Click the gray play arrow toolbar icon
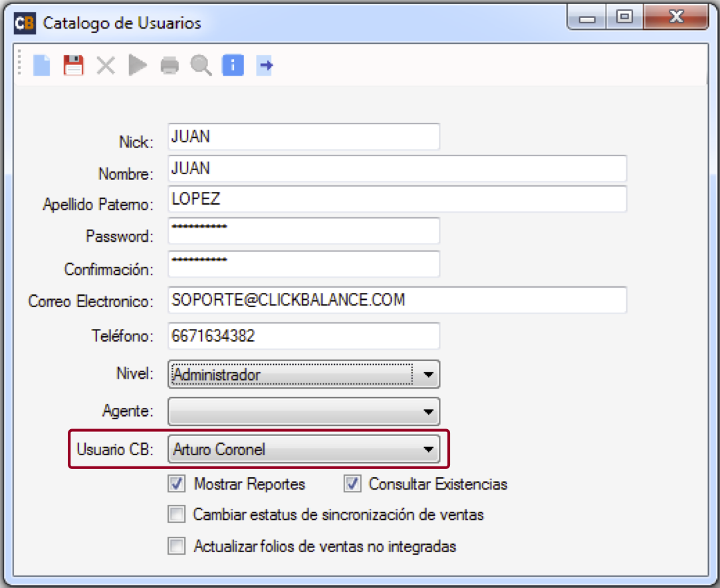 (138, 65)
